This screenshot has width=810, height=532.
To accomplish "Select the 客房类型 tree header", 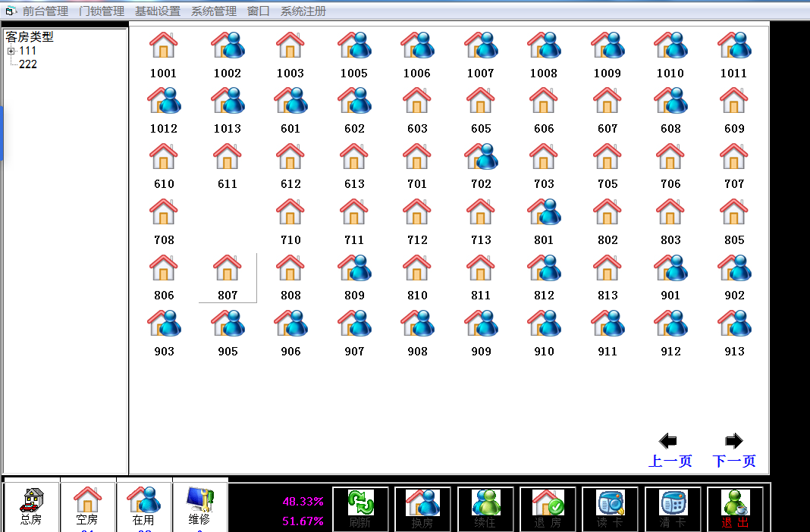I will pos(30,36).
